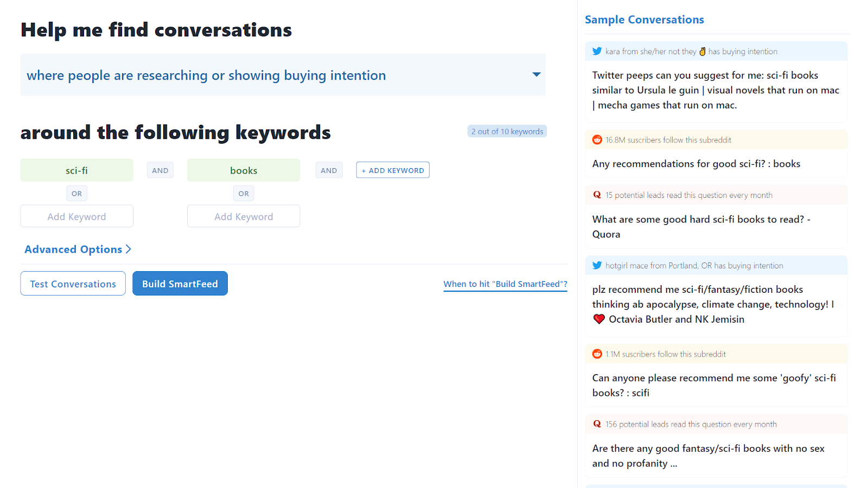
Task: Toggle the OR operator under books
Action: [x=244, y=194]
